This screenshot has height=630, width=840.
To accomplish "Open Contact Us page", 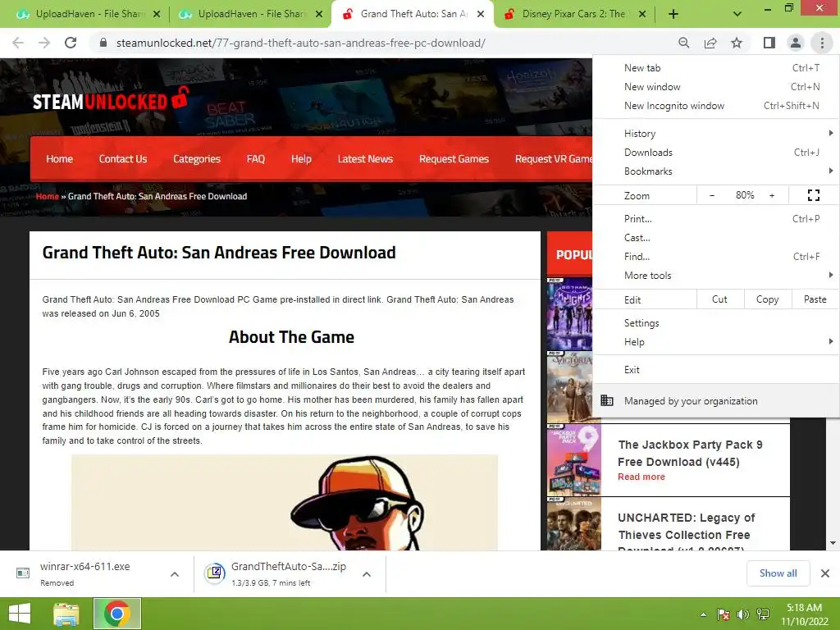I will [x=123, y=158].
